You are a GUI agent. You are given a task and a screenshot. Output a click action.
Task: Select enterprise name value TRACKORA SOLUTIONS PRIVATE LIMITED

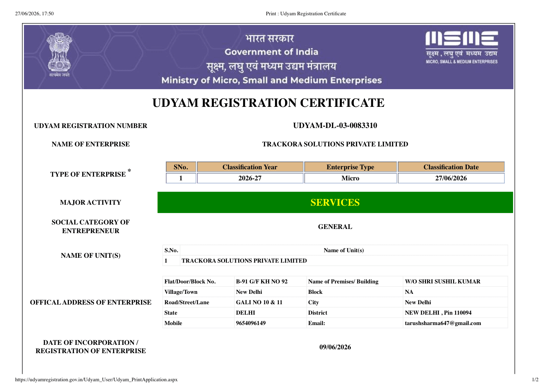coord(335,144)
